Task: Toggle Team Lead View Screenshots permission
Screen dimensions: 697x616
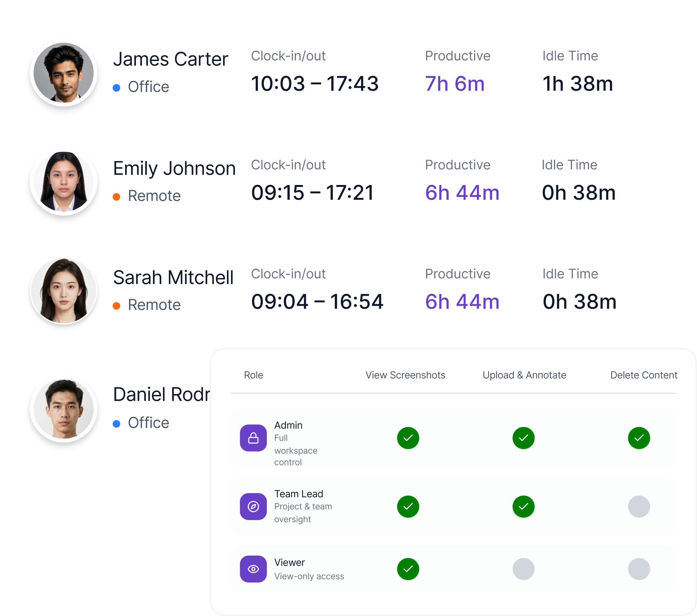Action: point(408,506)
